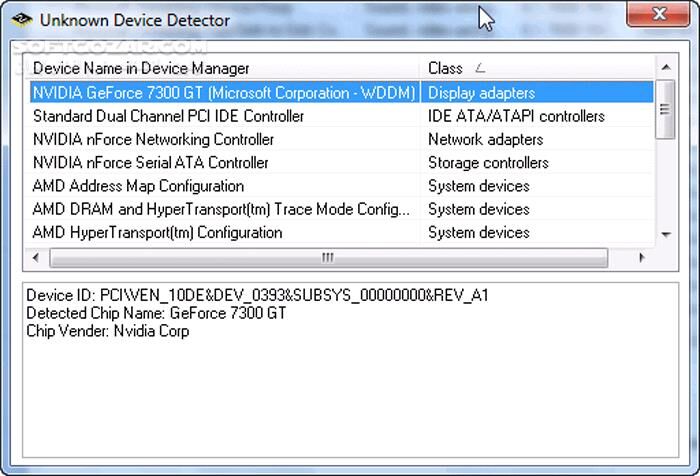Image resolution: width=700 pixels, height=476 pixels.
Task: Click the Storage controllers class cell
Action: pyautogui.click(x=488, y=162)
